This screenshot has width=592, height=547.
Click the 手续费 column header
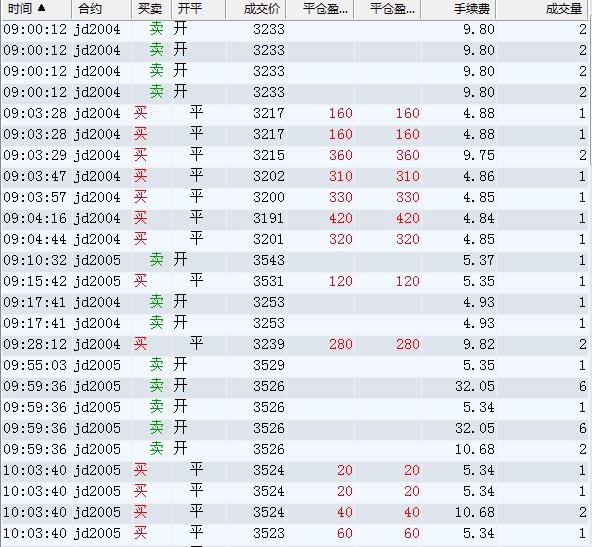pos(458,9)
